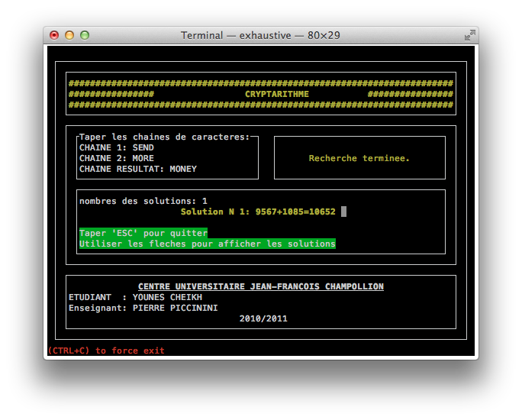The height and width of the screenshot is (420, 522).
Task: Click the '2010/2011' year text
Action: 263,318
